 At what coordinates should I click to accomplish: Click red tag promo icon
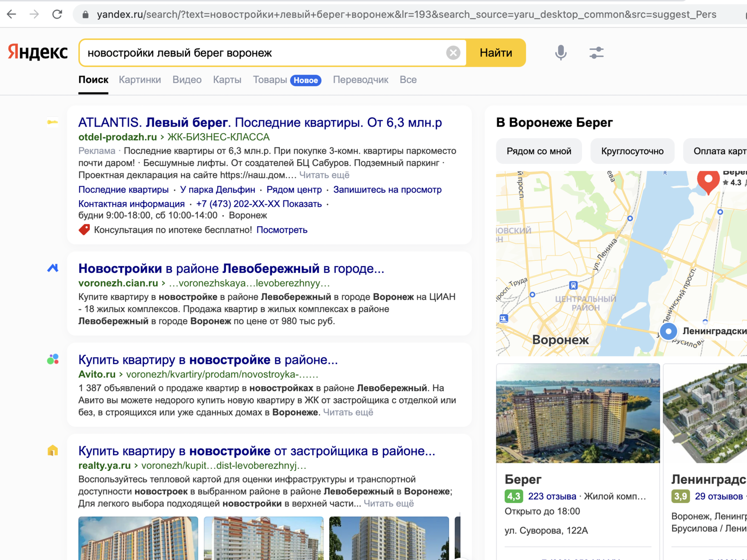tap(84, 230)
